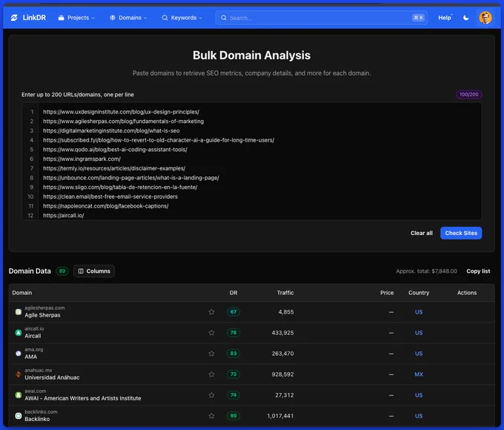
Task: Expand the Domains dropdown menu
Action: pos(128,18)
